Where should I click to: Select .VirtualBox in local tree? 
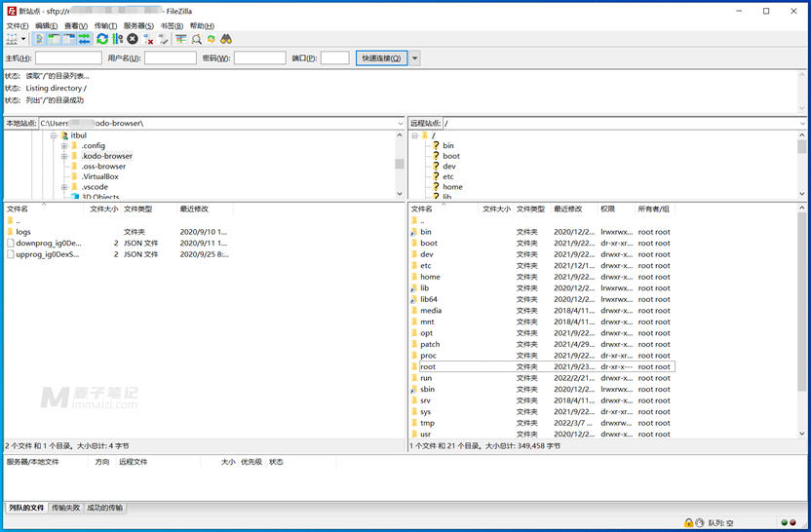pos(99,176)
